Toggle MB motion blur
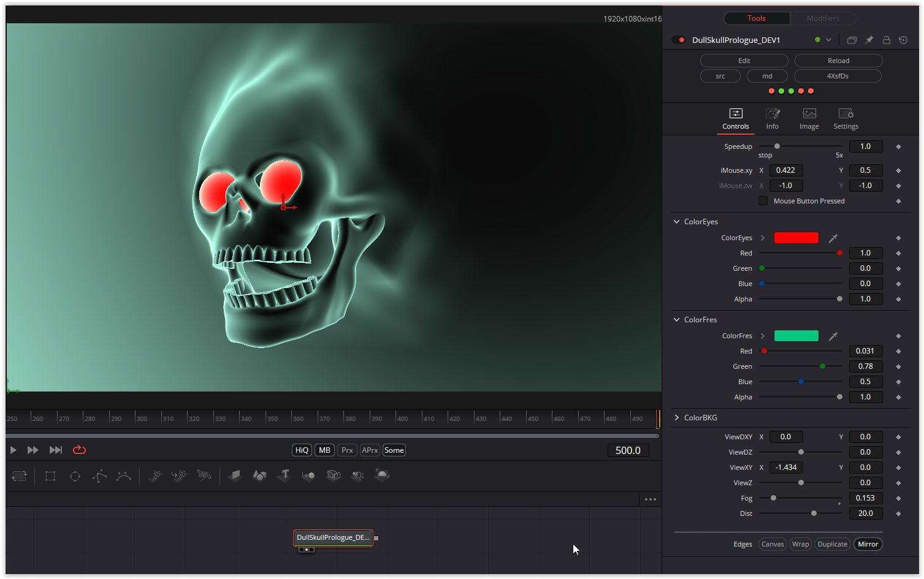 pyautogui.click(x=325, y=450)
